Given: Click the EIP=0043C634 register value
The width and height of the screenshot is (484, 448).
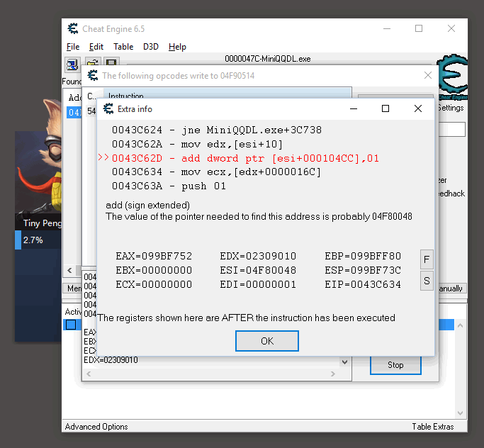Looking at the screenshot, I should 363,284.
